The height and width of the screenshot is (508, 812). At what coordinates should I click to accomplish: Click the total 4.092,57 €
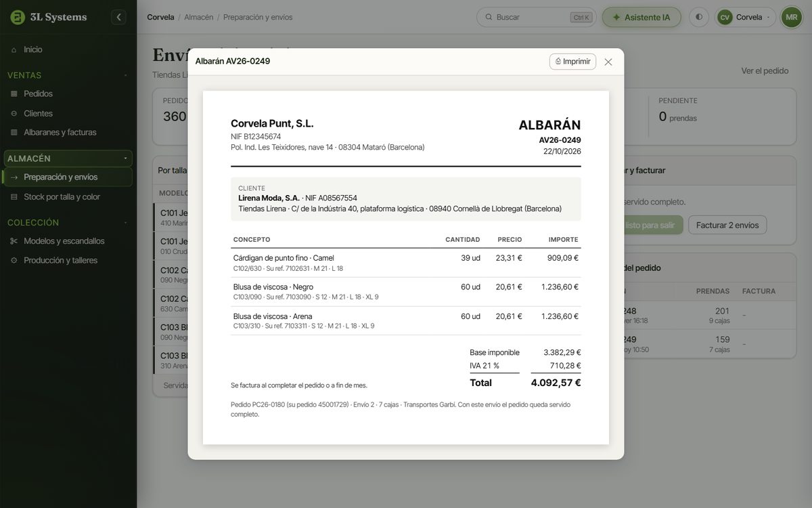click(556, 383)
